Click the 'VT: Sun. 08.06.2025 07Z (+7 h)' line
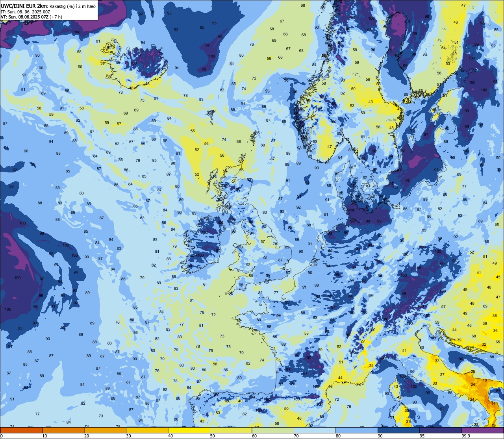Viewport: 504px width, 439px height. [32, 17]
